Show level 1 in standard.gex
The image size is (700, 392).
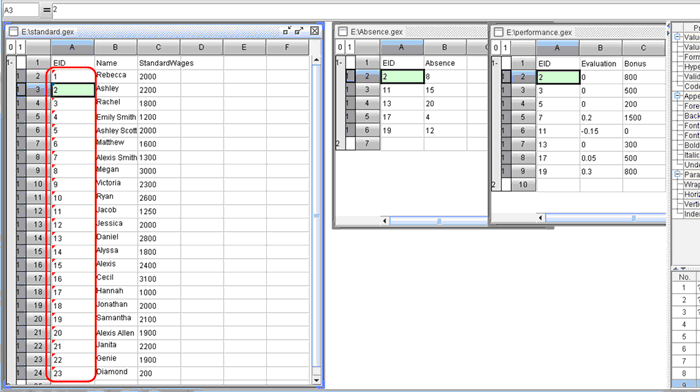coord(20,47)
